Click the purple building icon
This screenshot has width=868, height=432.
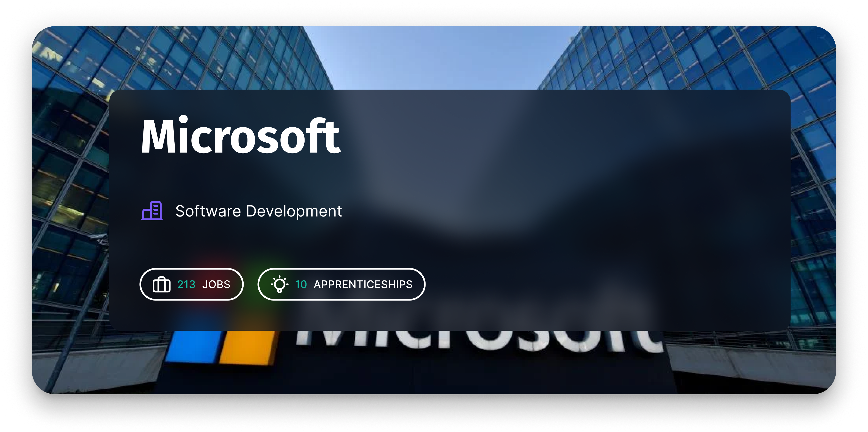152,211
